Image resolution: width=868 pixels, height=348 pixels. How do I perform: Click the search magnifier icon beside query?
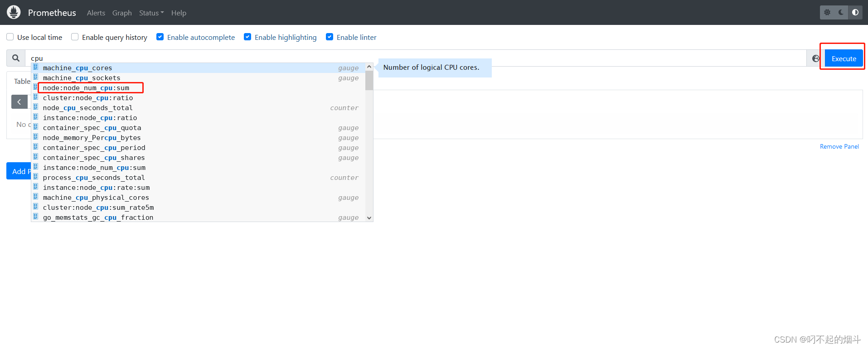16,58
